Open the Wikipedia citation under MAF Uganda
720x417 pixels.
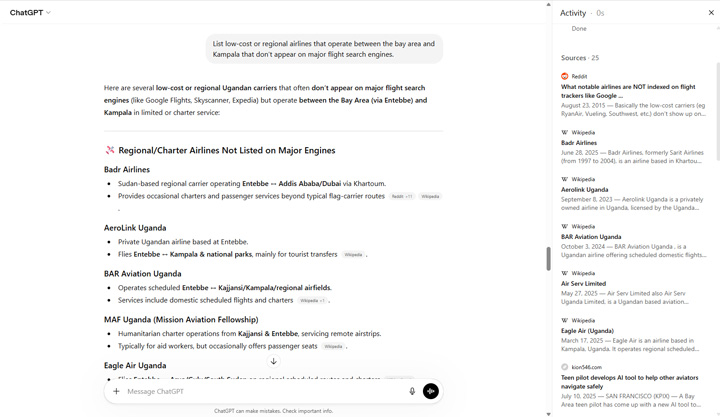pyautogui.click(x=333, y=347)
